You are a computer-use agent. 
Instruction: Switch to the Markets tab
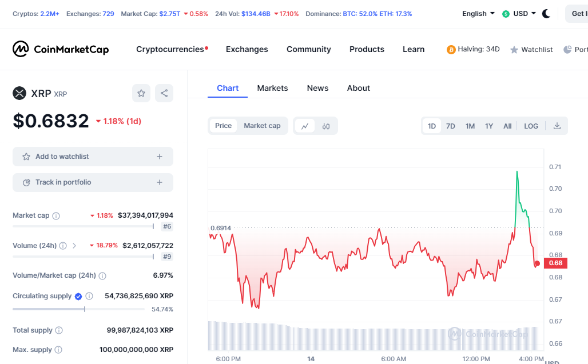272,88
